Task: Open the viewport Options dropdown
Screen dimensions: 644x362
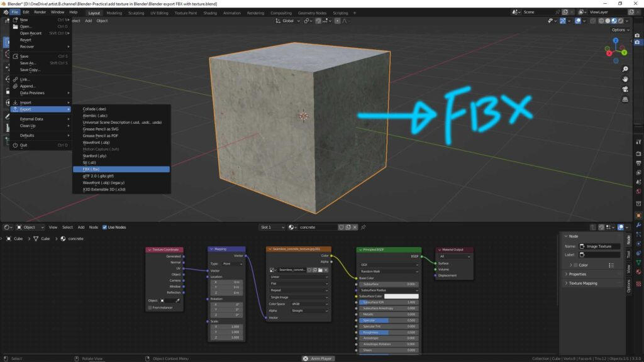Action: pos(620,30)
